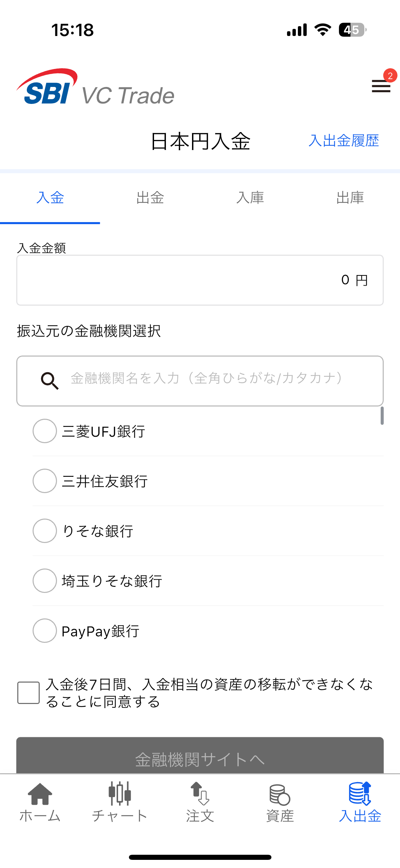
Task: Open the 入出金履歴 history link
Action: 344,141
